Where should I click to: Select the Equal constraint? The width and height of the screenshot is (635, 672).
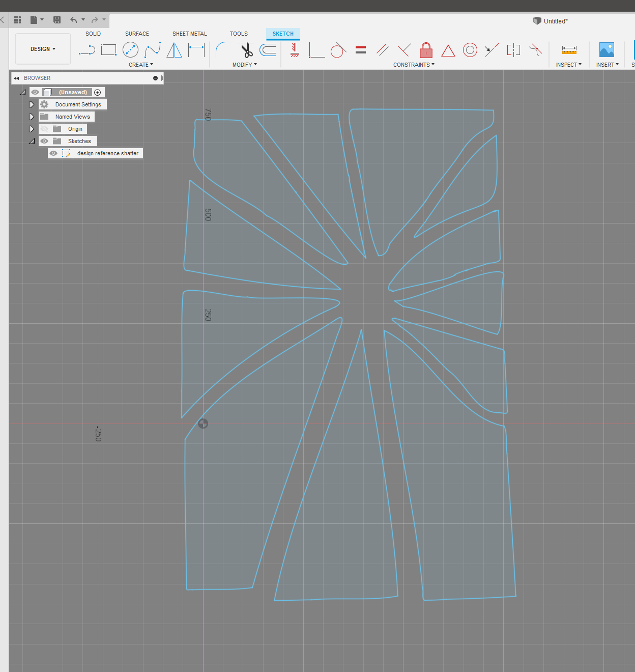click(361, 50)
